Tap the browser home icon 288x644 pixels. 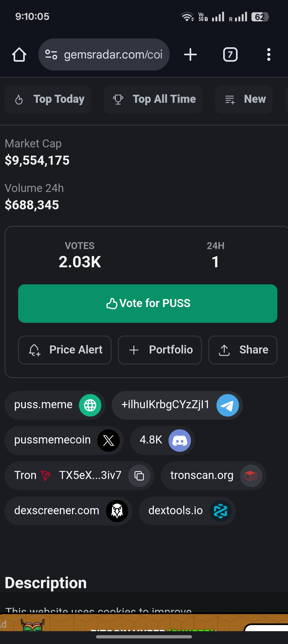tap(19, 55)
